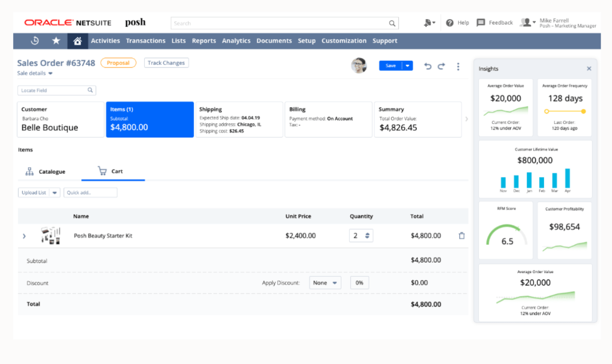Select the Items (1) subtotal card

pos(150,119)
